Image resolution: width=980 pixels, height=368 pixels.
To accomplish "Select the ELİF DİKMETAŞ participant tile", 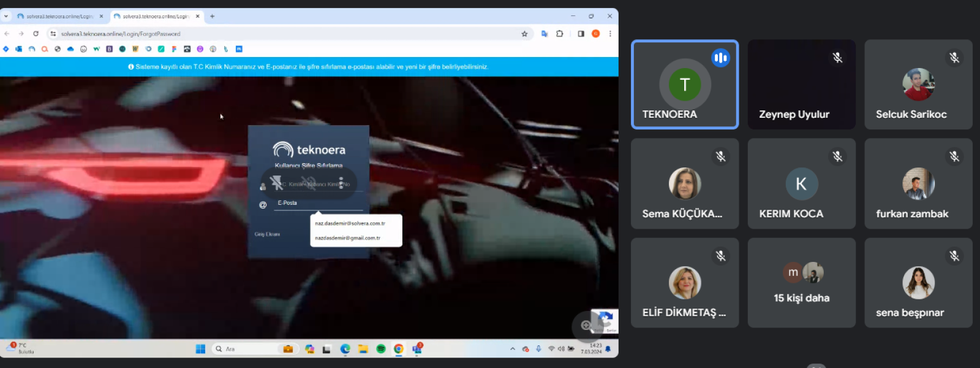I will pos(685,283).
